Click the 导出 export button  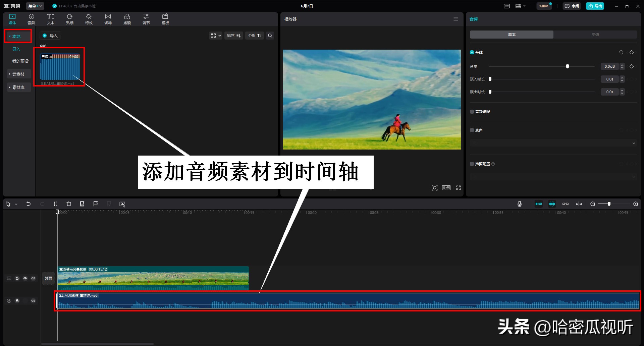point(595,6)
